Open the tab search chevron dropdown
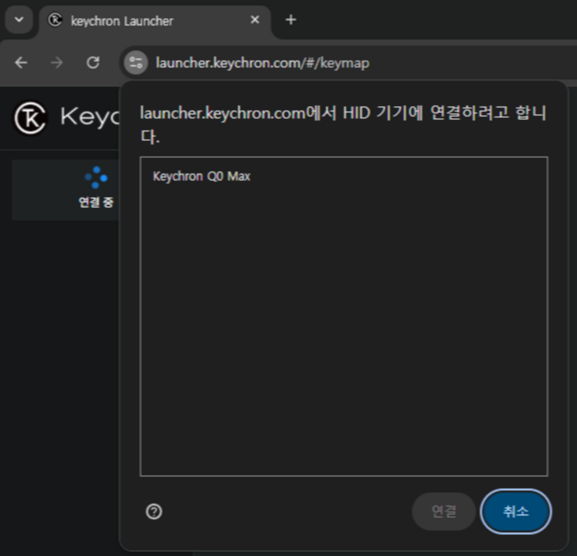The width and height of the screenshot is (577, 556). 19,20
